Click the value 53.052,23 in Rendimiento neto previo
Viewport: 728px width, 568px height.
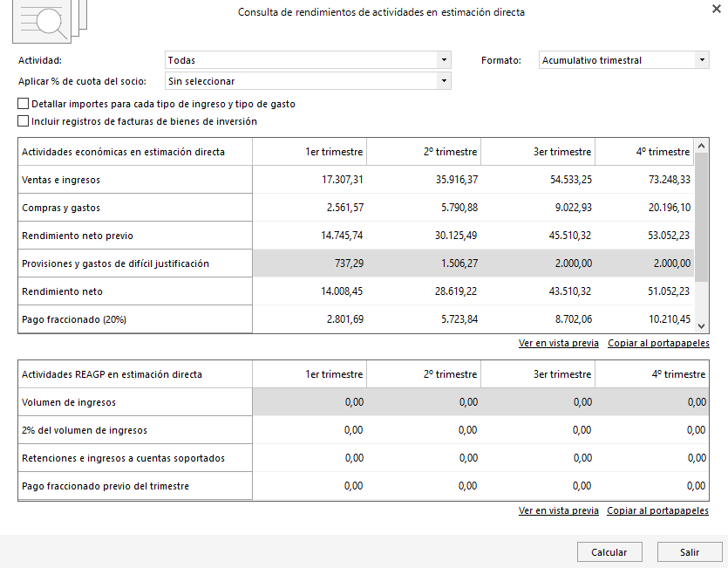click(669, 236)
